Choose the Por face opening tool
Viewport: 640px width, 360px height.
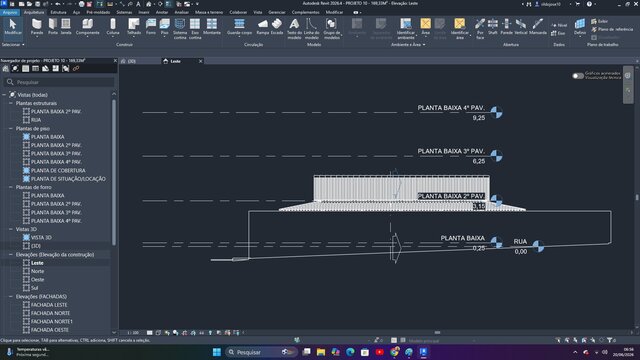(480, 29)
